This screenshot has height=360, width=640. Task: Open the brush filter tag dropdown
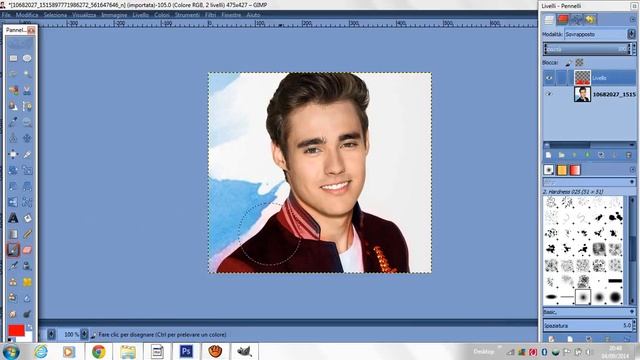(632, 182)
